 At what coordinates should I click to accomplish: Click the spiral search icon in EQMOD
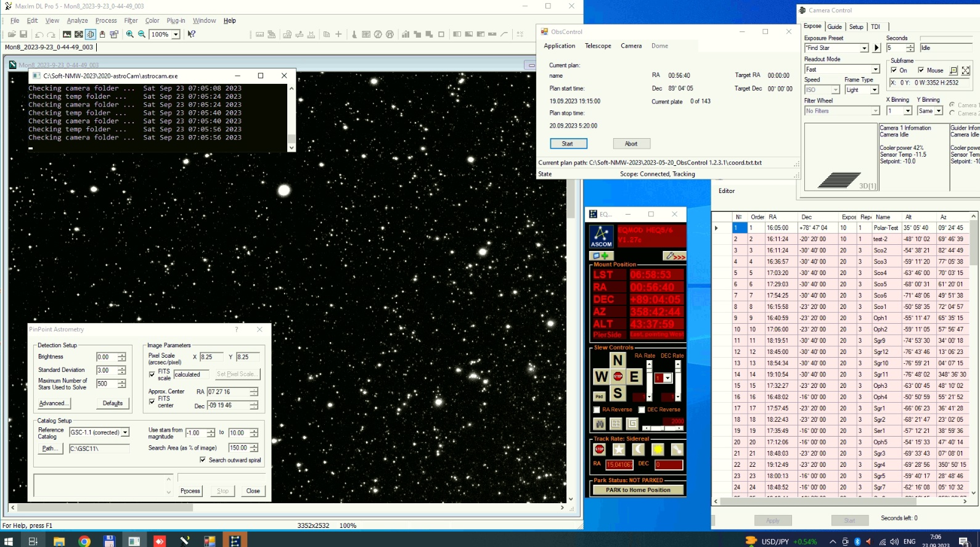tap(632, 424)
